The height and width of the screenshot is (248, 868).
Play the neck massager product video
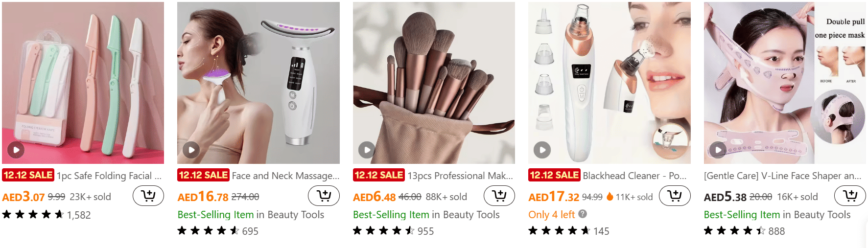coord(191,150)
